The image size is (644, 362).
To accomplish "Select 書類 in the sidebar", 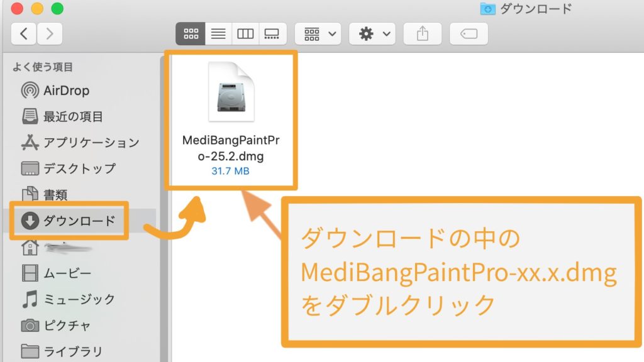I will [45, 194].
